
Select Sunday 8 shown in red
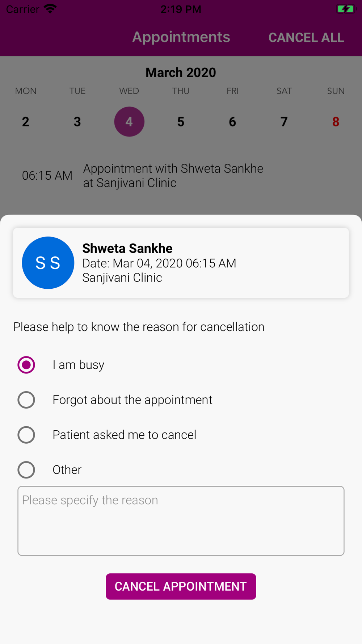coord(336,122)
